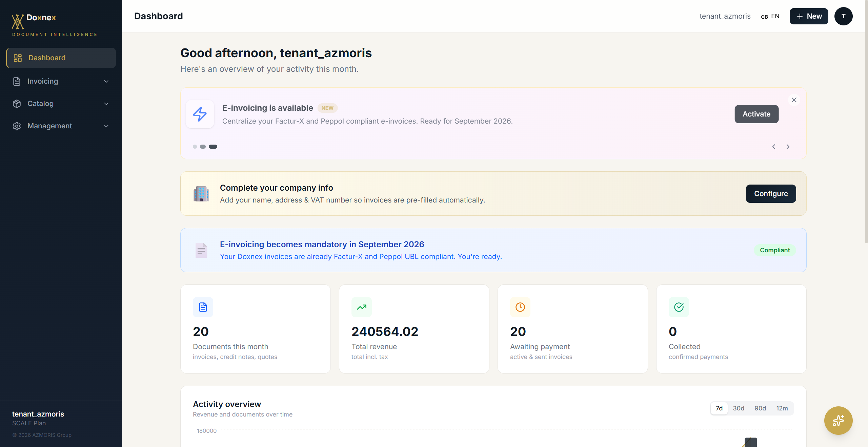
Task: Click the New button in header
Action: 809,16
